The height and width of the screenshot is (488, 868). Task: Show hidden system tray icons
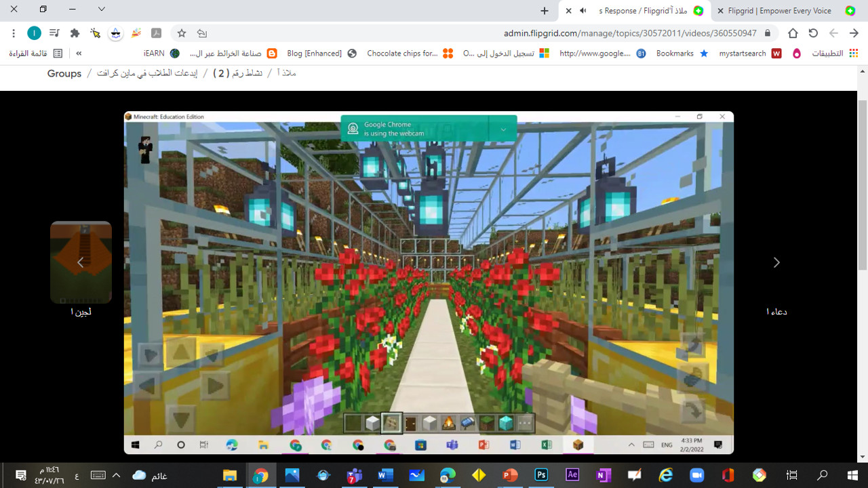tap(116, 475)
